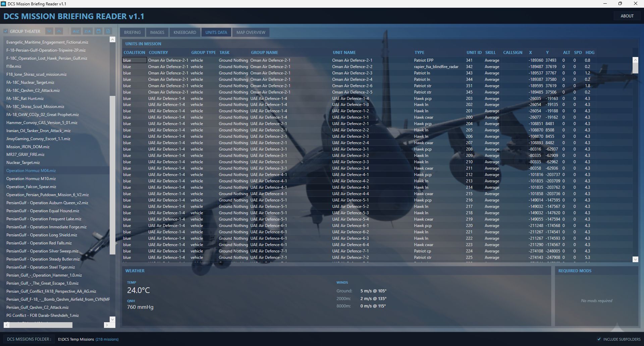Screen dimensions: 644x346
Task: Collapse all groups with up chevron
Action: (59, 31)
